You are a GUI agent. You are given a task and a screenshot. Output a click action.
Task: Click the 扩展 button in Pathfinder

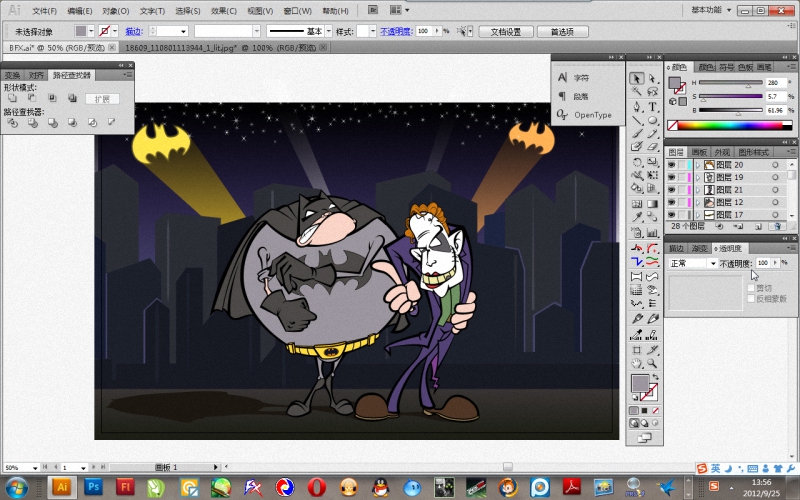pyautogui.click(x=102, y=99)
